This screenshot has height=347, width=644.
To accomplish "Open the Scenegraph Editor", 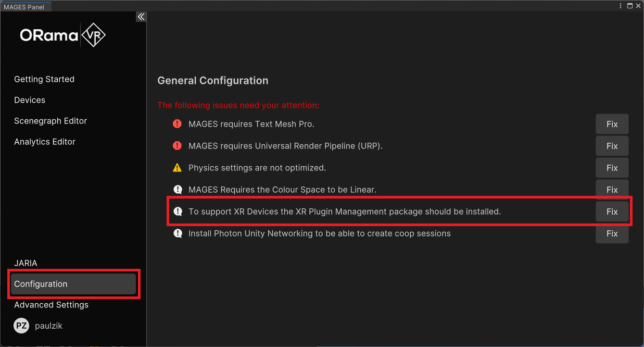I will 50,121.
